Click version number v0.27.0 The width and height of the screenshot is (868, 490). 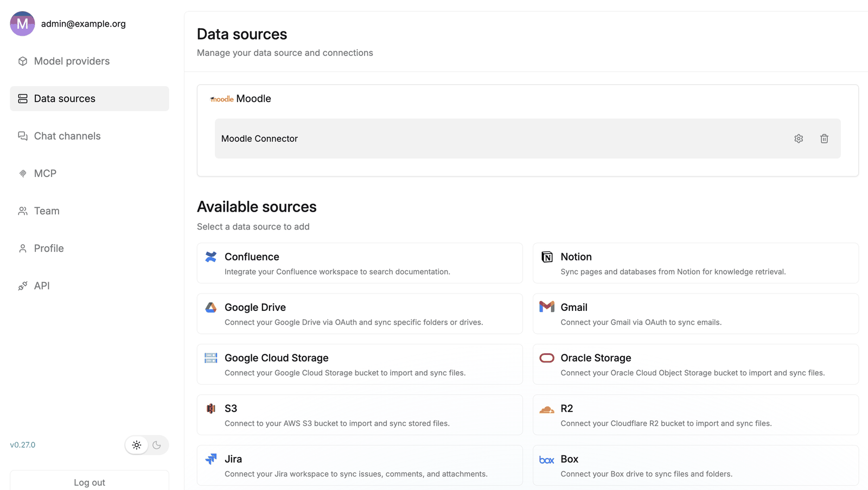click(x=23, y=445)
